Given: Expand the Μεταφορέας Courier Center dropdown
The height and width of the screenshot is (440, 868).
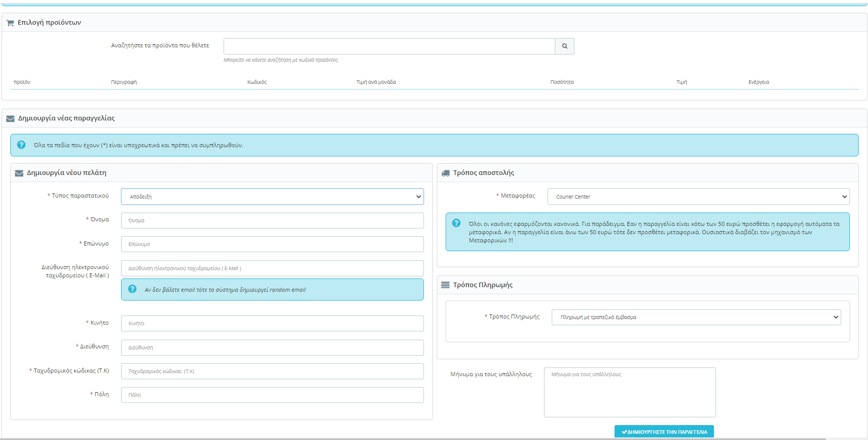Looking at the screenshot, I should pyautogui.click(x=698, y=197).
